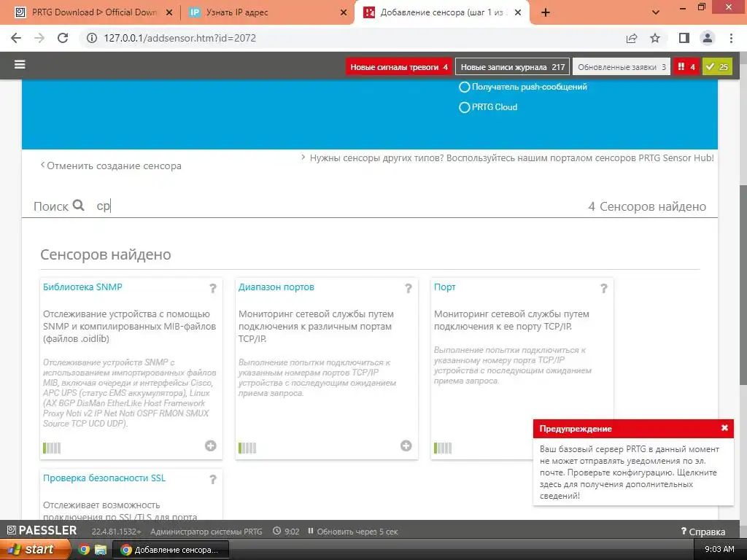Select the Добавление сенсора browser tab
The height and width of the screenshot is (560, 747).
tap(441, 12)
